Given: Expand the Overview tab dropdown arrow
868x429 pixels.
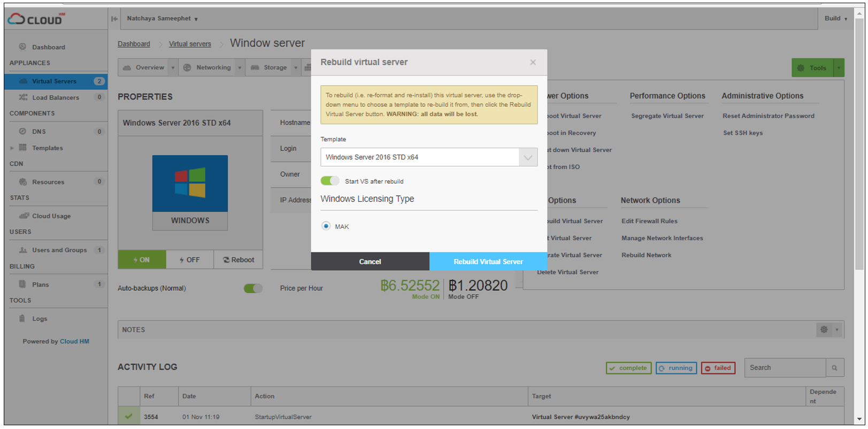Looking at the screenshot, I should 173,68.
